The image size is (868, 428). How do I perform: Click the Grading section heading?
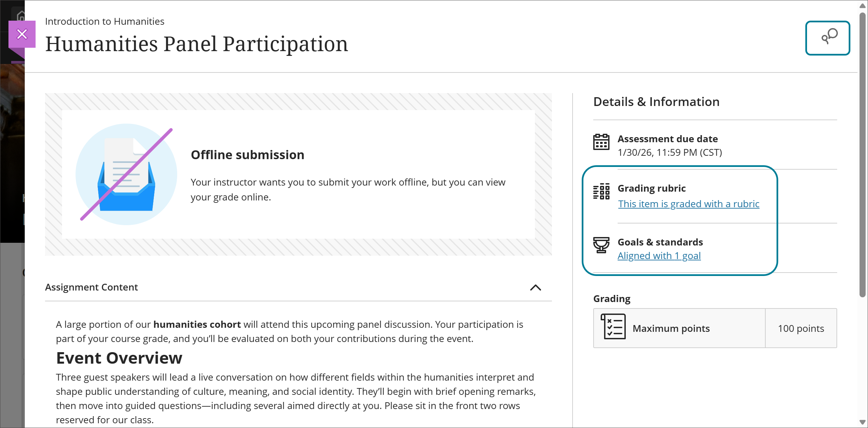click(612, 299)
